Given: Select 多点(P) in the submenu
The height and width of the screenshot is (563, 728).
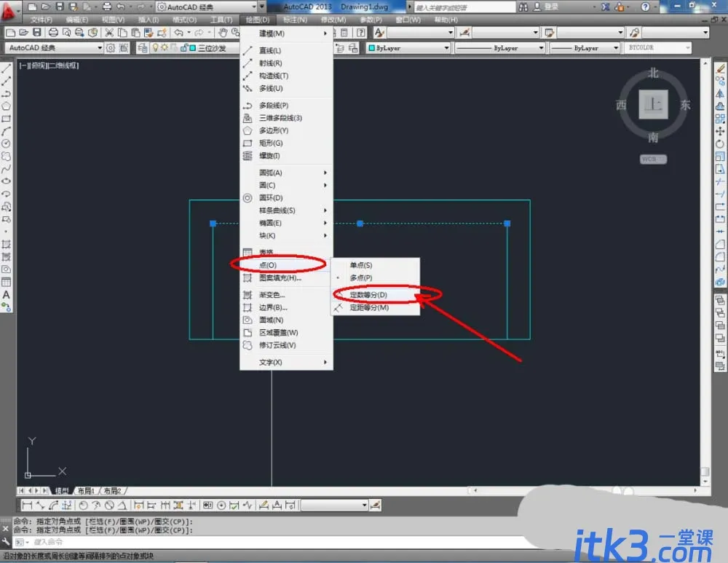Looking at the screenshot, I should [375, 277].
